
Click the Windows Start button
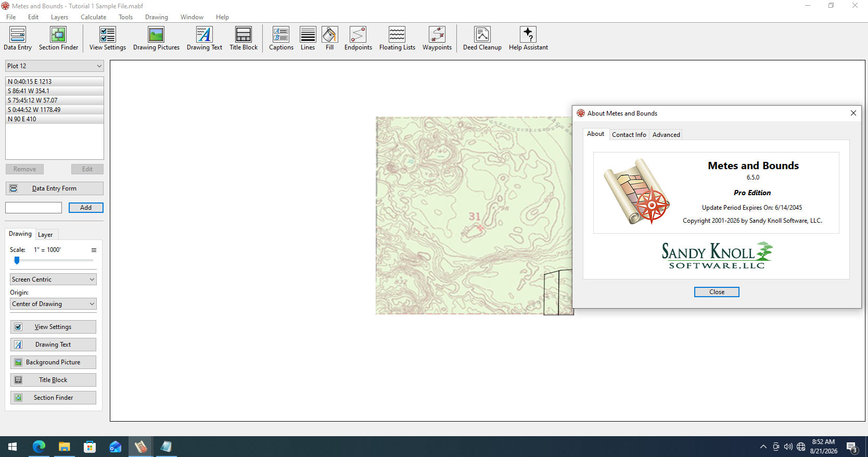(x=12, y=447)
